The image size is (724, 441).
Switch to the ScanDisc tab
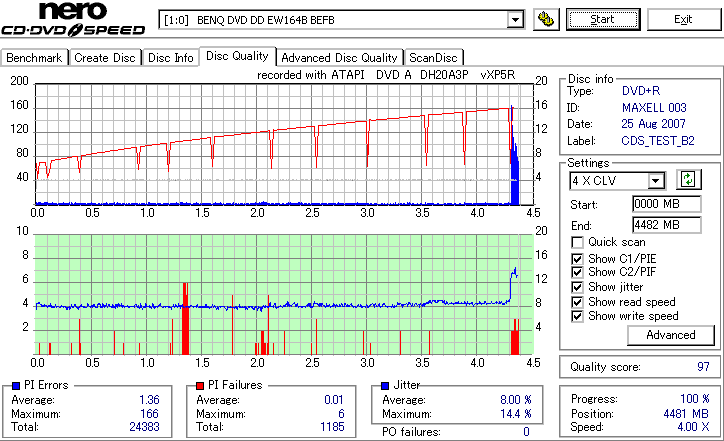(433, 58)
